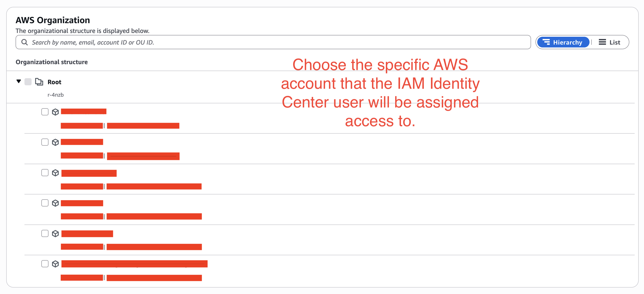
Task: Click the last account's cube icon
Action: click(55, 264)
